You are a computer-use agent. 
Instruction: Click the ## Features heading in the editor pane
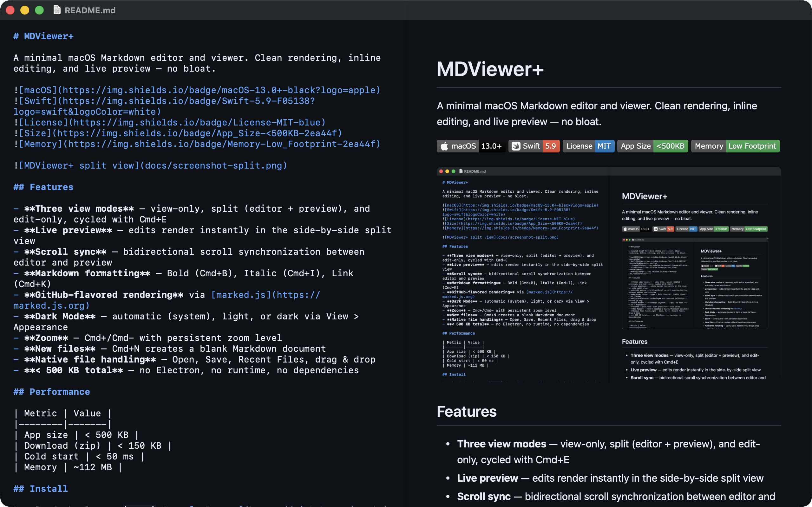click(x=43, y=187)
